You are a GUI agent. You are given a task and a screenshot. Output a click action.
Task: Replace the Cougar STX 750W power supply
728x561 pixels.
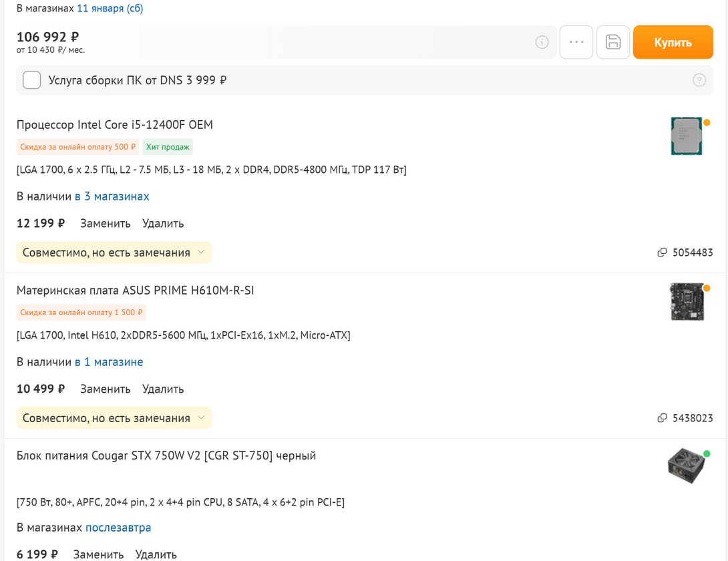click(98, 554)
